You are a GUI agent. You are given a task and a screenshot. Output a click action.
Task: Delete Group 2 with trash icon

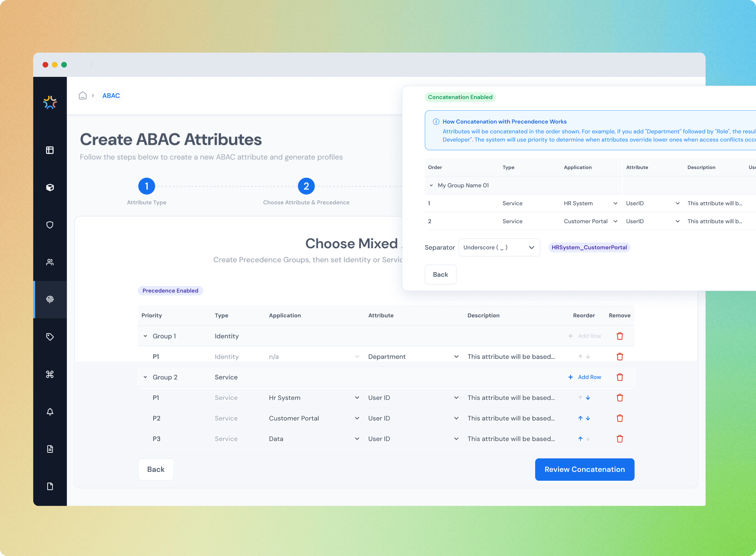619,377
